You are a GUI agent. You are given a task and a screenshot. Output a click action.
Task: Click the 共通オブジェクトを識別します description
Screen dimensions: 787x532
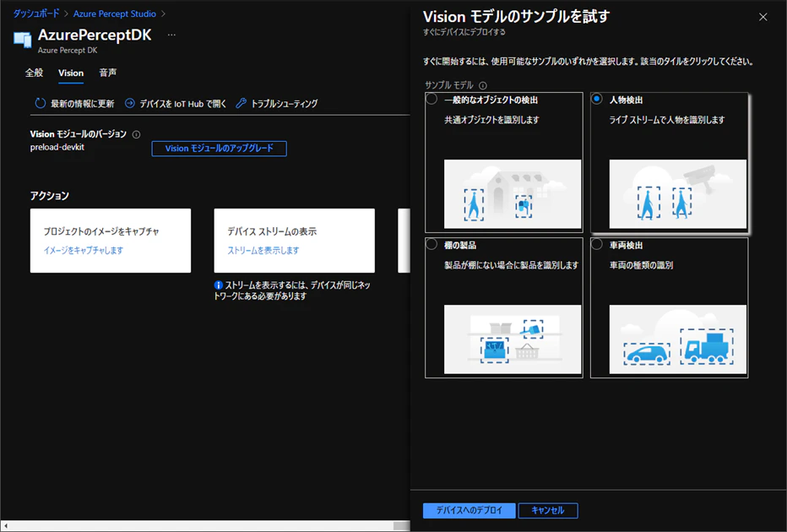point(491,120)
